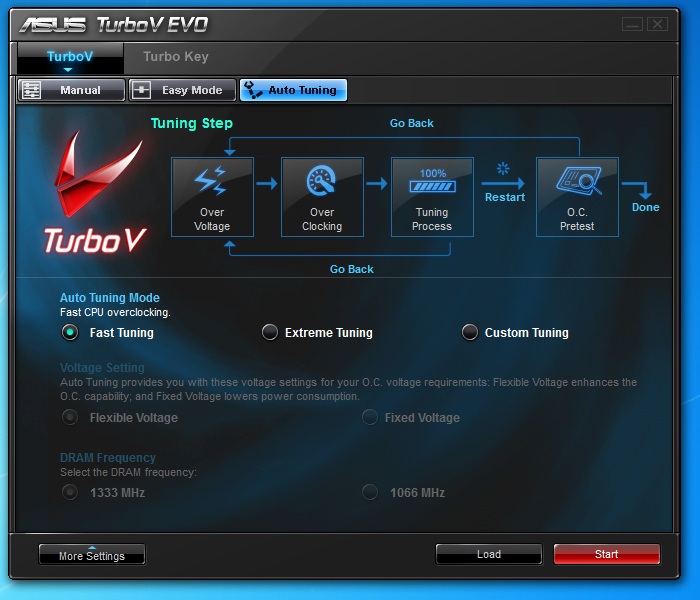Click 'Fast CPU overclocking.' description
Screen dimensions: 700x600
pyautogui.click(x=115, y=312)
